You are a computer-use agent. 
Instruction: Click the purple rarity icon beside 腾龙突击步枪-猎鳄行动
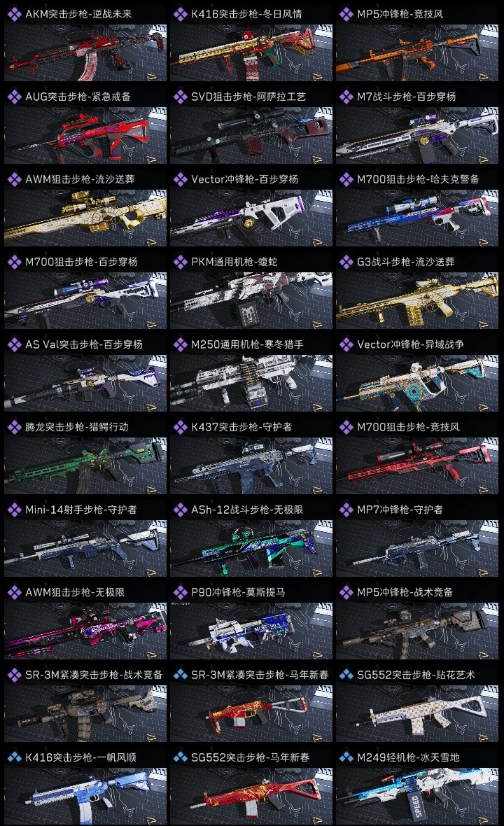click(x=14, y=427)
